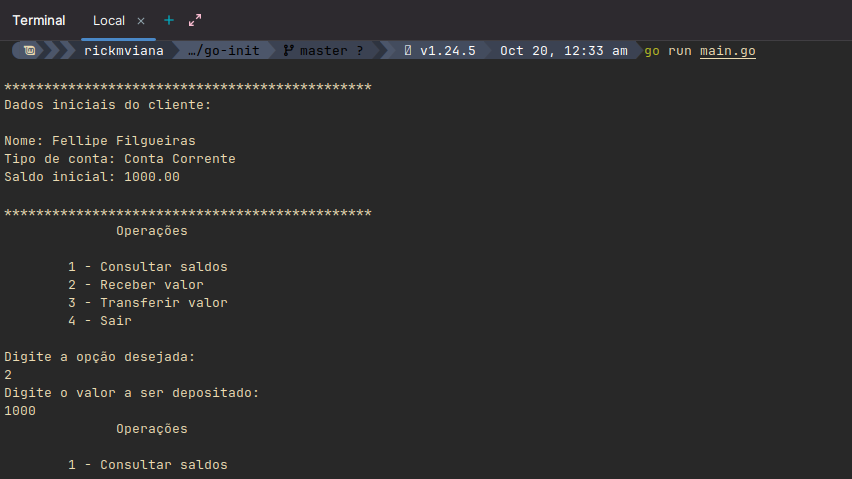Open the main.go file link
852x479 pixels.
pos(728,50)
